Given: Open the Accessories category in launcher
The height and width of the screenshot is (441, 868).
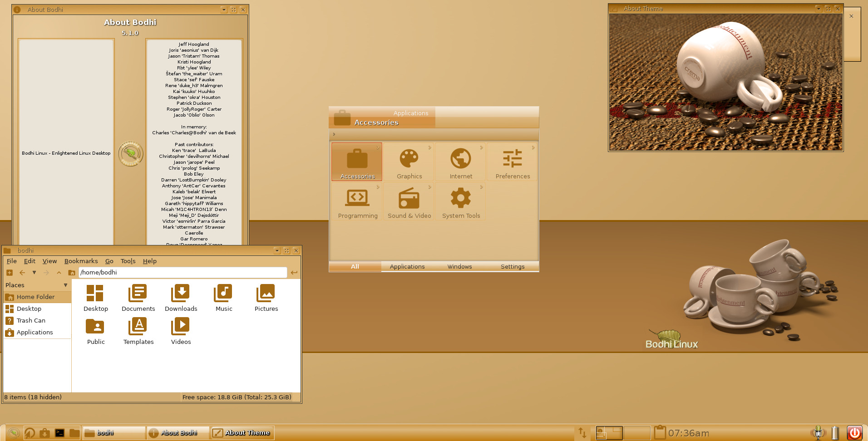Looking at the screenshot, I should tap(357, 162).
